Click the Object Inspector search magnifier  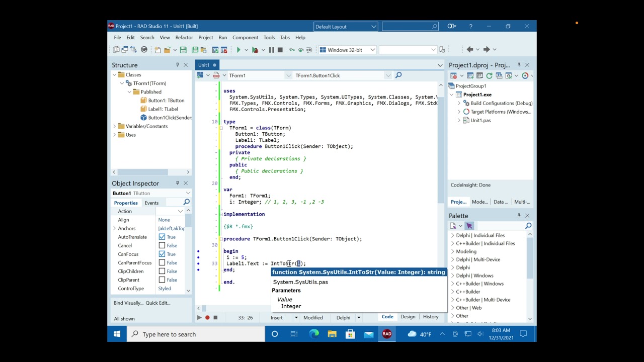click(187, 202)
